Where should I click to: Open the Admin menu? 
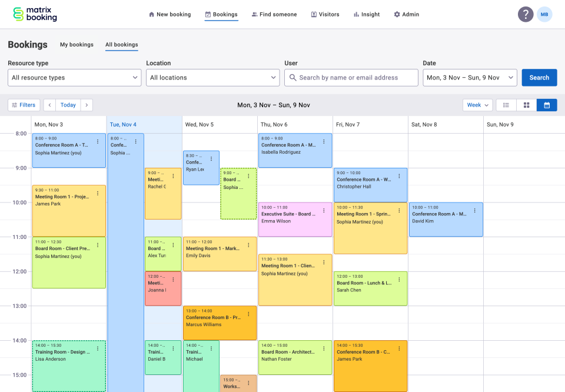click(x=406, y=14)
